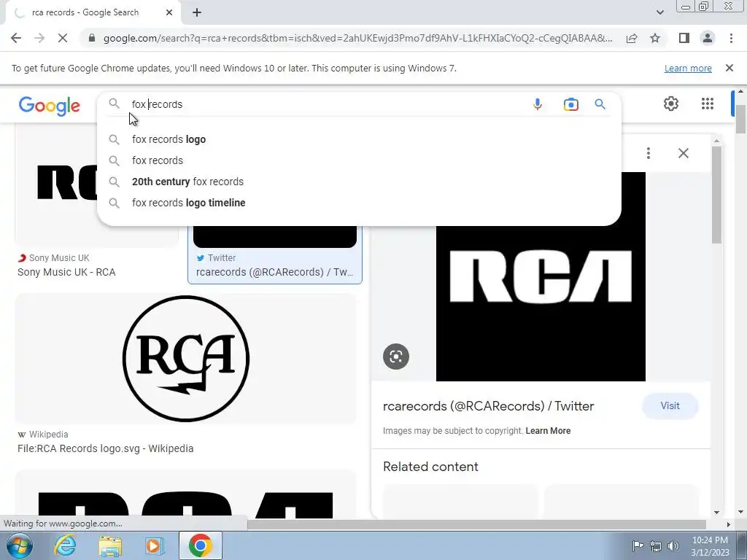Go back to the previous page

[16, 38]
